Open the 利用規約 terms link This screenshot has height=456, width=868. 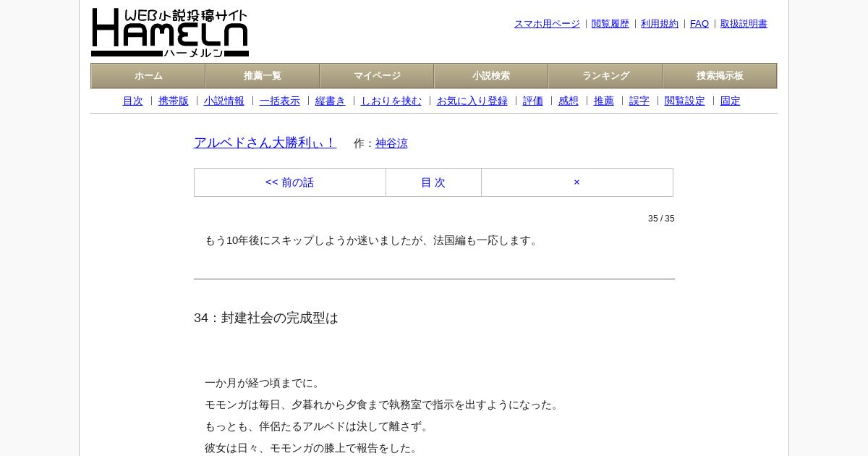[660, 24]
